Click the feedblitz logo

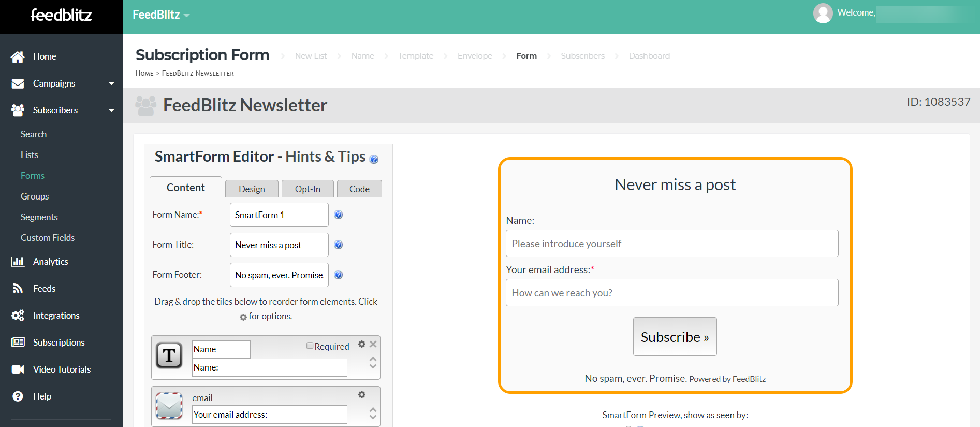coord(61,15)
